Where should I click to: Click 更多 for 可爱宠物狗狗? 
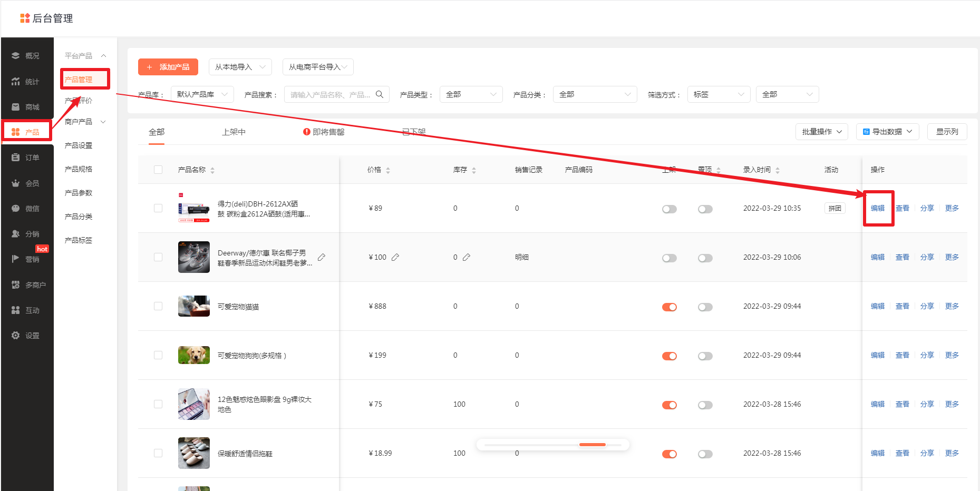point(952,355)
